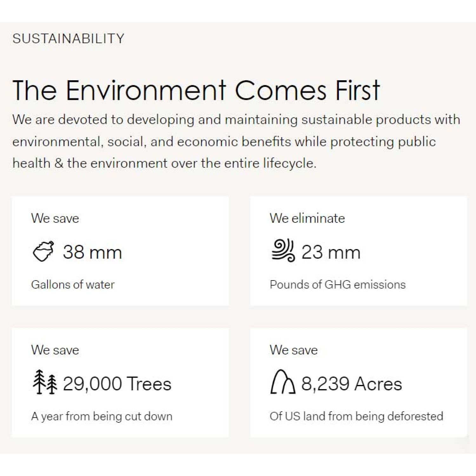Image resolution: width=476 pixels, height=476 pixels.
Task: Click the water jug icon
Action: pyautogui.click(x=43, y=251)
